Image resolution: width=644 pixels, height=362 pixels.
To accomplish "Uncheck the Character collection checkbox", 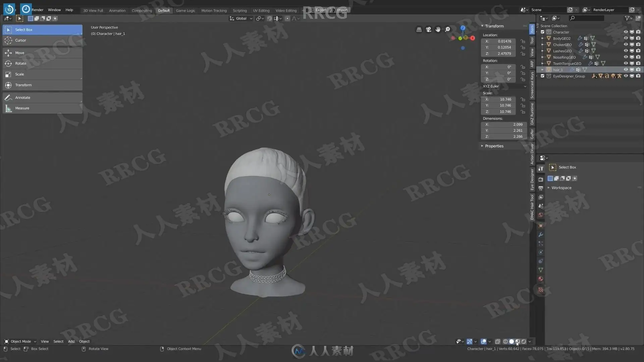I will [x=542, y=32].
